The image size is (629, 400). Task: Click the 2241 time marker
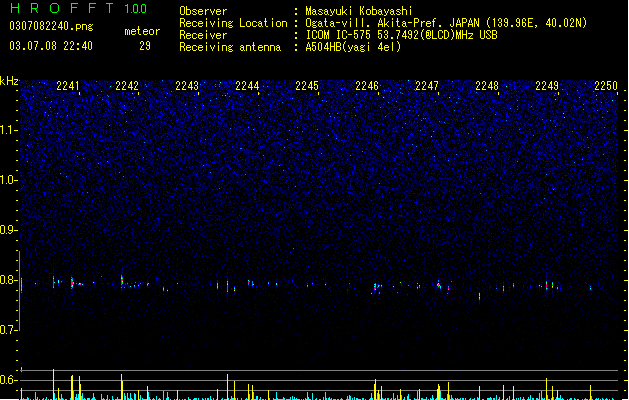pyautogui.click(x=68, y=86)
